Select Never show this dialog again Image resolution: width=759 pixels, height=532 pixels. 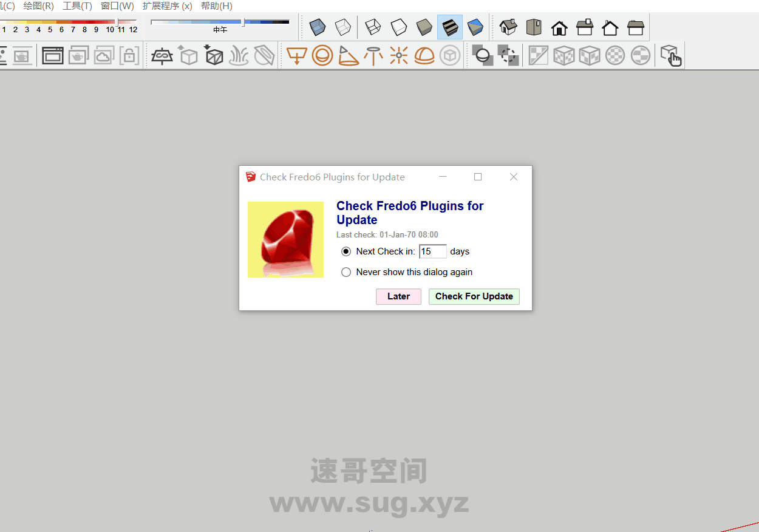[x=346, y=272]
